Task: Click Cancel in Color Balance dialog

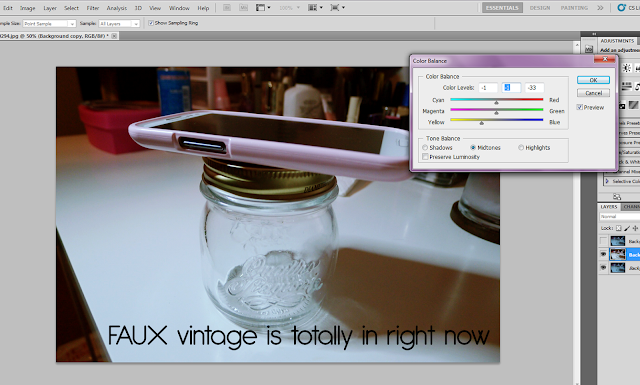Action: (593, 93)
